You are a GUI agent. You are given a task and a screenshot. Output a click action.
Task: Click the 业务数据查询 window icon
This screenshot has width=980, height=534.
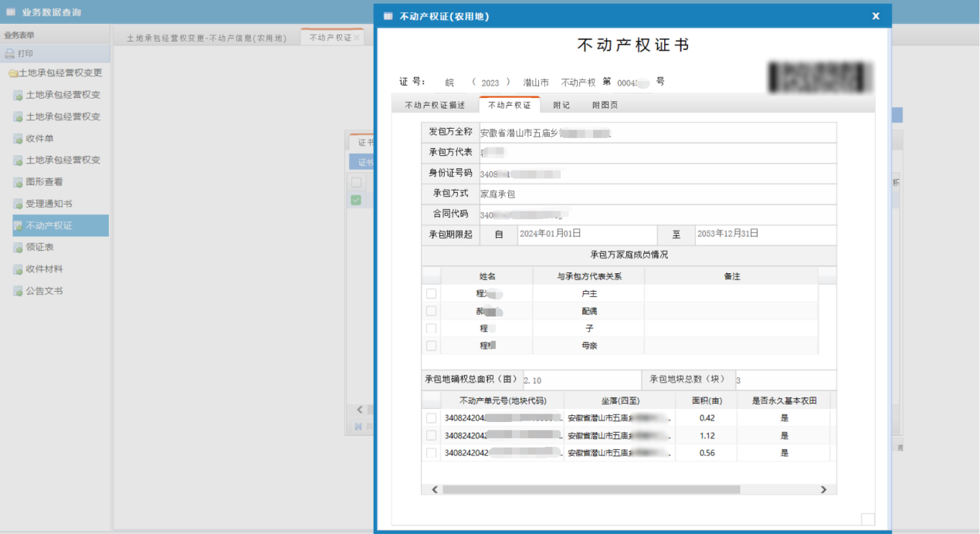[x=11, y=12]
